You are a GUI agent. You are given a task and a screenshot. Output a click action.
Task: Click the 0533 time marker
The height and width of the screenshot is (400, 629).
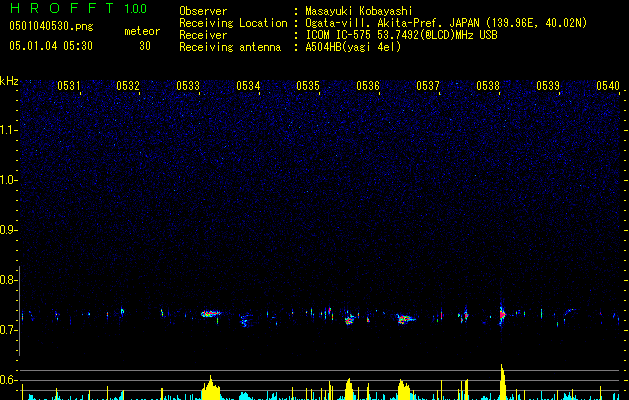188,86
